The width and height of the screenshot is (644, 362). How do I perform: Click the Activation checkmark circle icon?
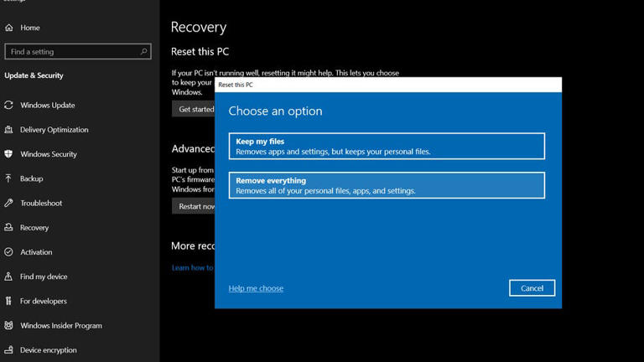coord(8,252)
